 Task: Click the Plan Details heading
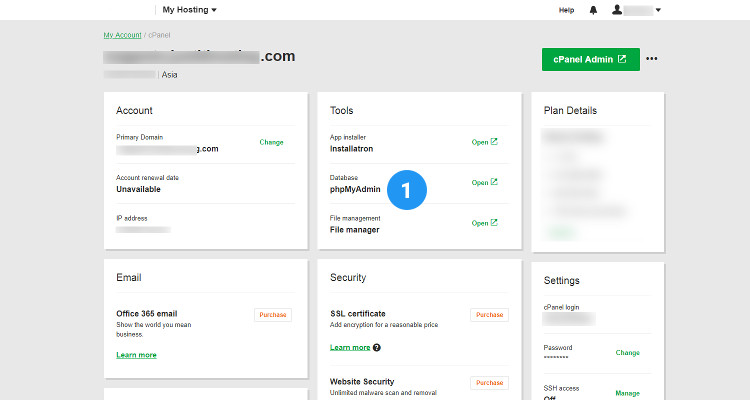pyautogui.click(x=570, y=111)
